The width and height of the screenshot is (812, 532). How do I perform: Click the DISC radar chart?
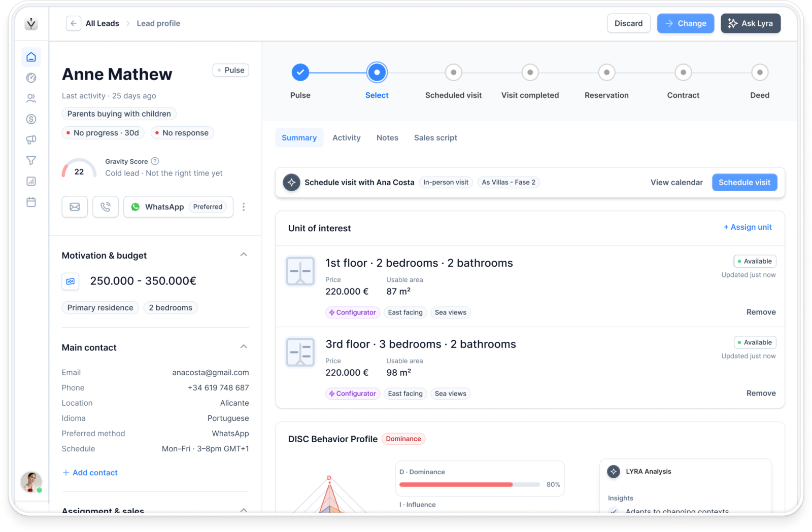coord(329,494)
